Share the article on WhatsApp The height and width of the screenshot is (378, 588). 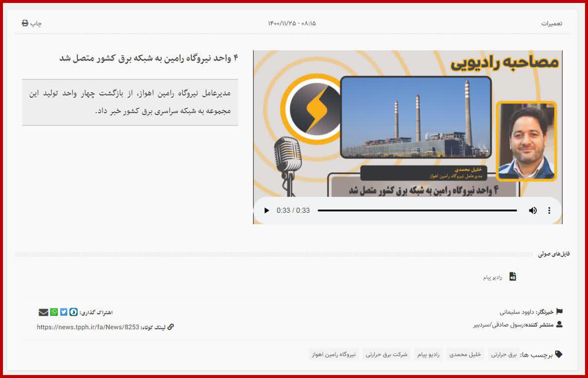point(54,312)
